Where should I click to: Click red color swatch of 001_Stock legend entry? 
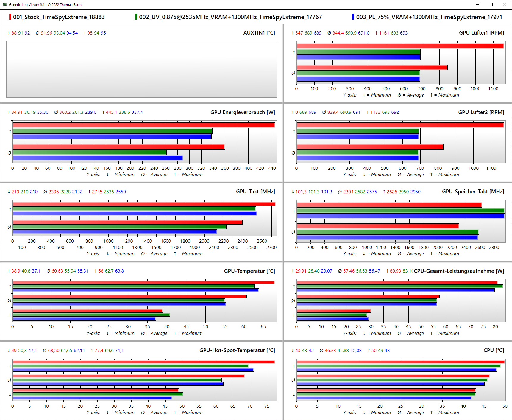10,17
